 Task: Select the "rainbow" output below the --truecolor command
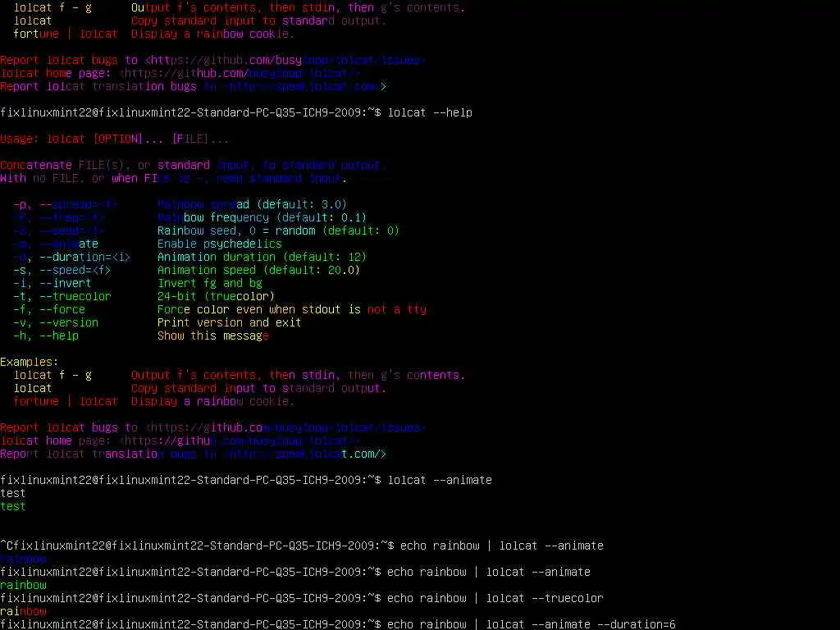click(23, 611)
